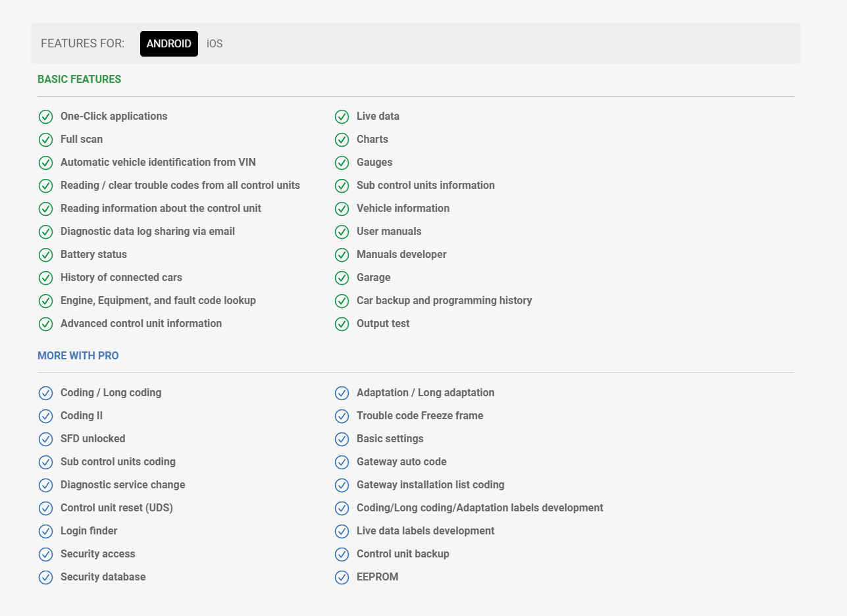Click the MORE WITH PRO heading
Viewport: 847px width, 616px height.
pos(78,355)
